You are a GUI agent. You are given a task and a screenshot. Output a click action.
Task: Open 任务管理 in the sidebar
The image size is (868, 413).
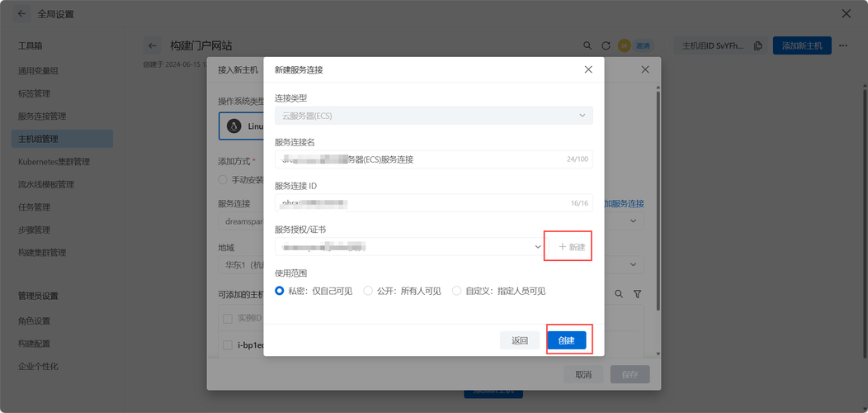click(x=35, y=206)
